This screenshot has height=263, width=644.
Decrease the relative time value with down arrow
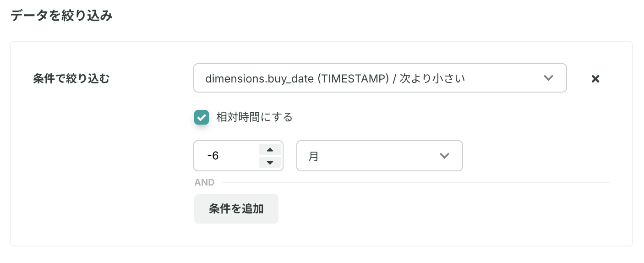point(270,162)
